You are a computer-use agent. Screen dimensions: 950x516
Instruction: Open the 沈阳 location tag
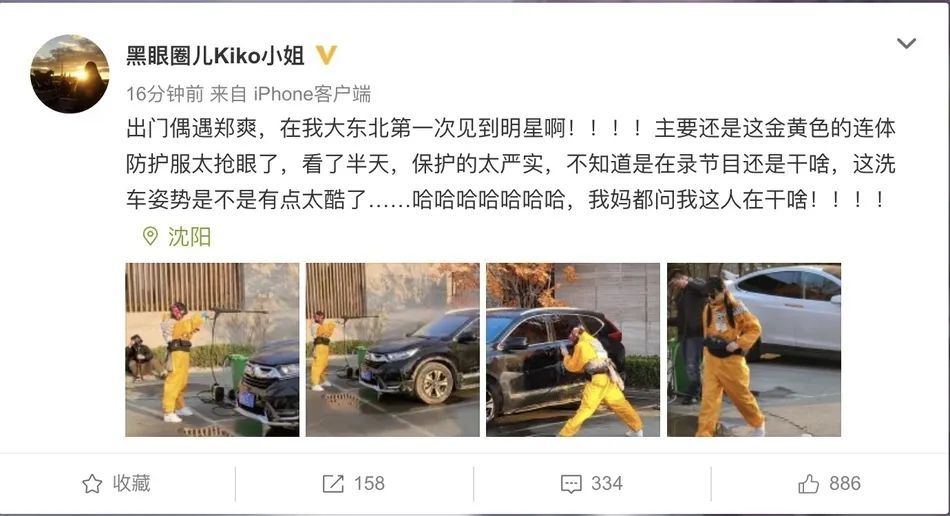coord(189,236)
